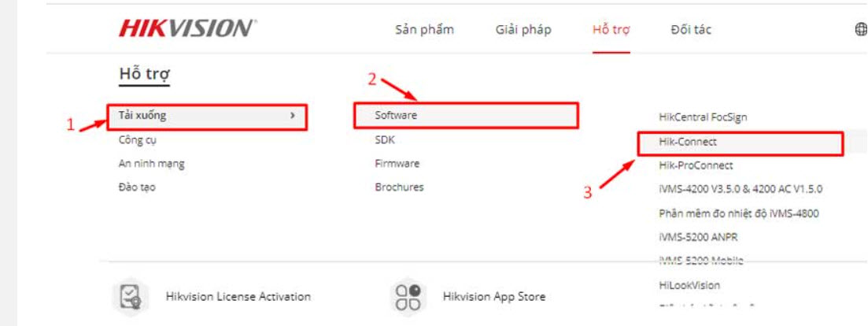The image size is (868, 326).
Task: Click the Hik-ProConnect link
Action: [x=696, y=165]
